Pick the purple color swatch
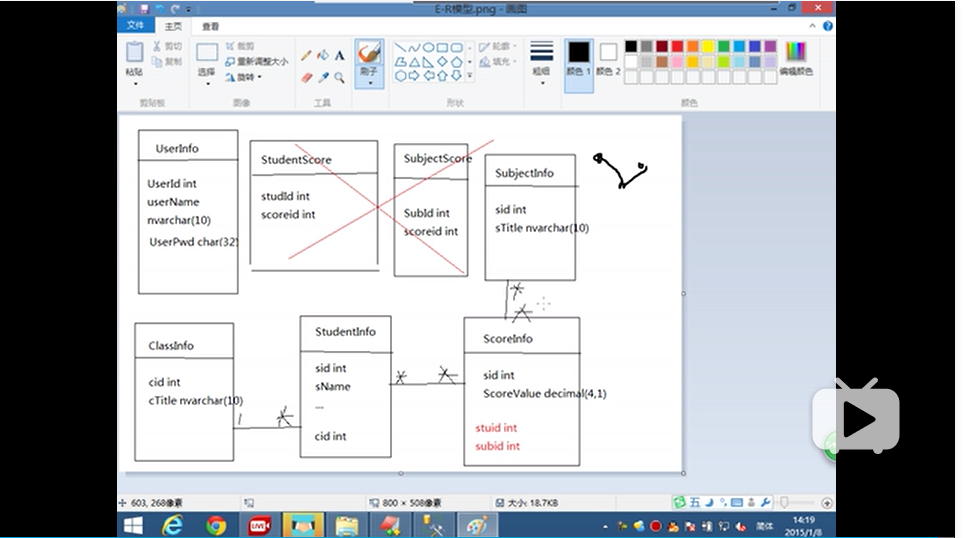 click(771, 47)
